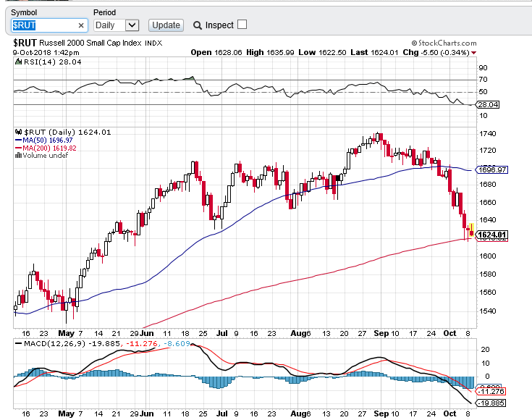Click the RSI indicator mountain icon
Screen dimensions: 532x420
18,62
